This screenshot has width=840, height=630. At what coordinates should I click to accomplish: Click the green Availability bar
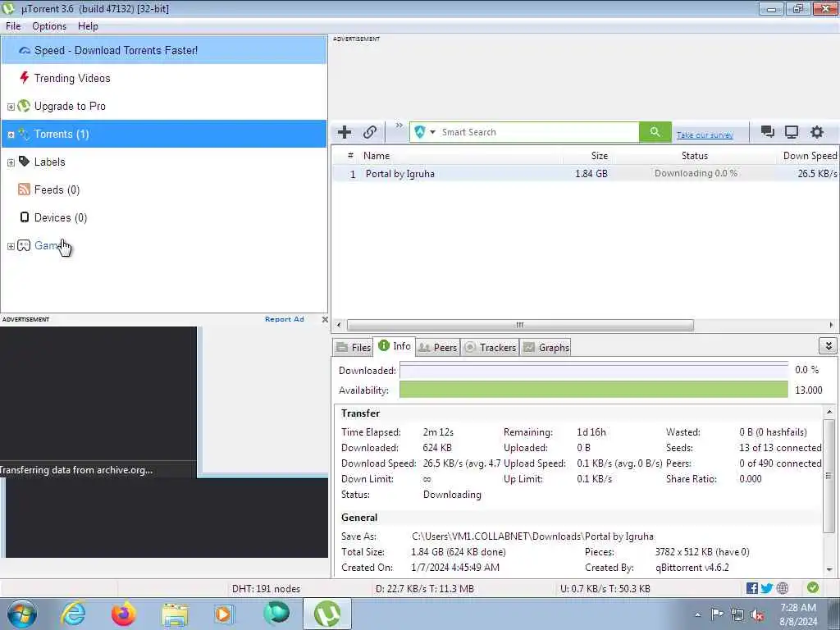coord(594,390)
